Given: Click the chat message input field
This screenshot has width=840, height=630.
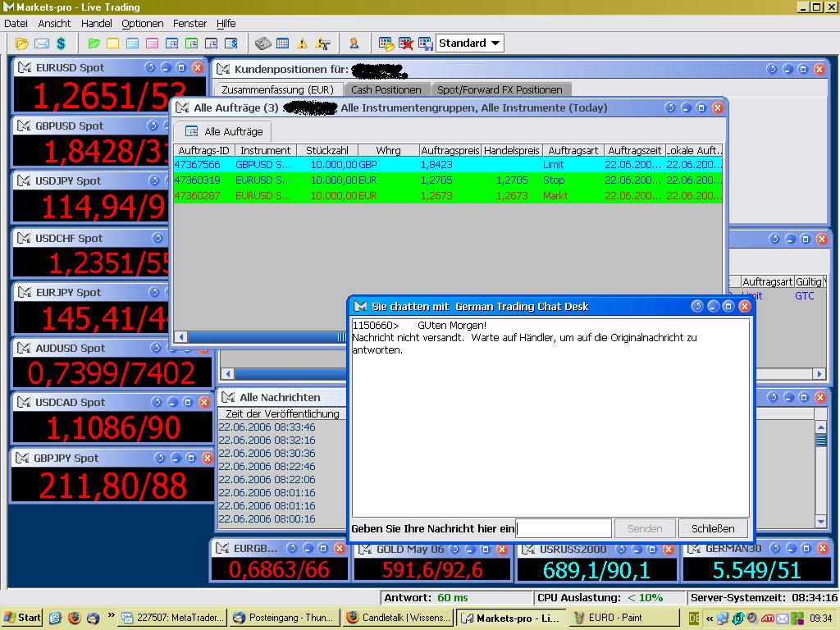Looking at the screenshot, I should pyautogui.click(x=564, y=528).
